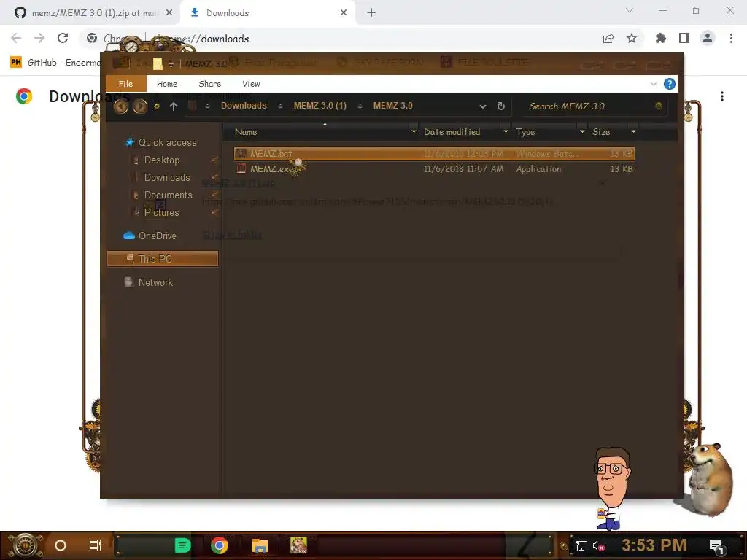Go back with the Explorer back arrow
This screenshot has height=560, width=747.
click(121, 106)
